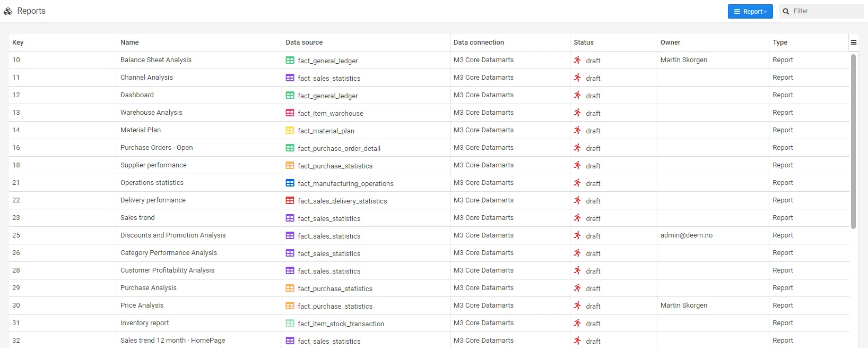
Task: Select Purchase Orders - Open report name
Action: click(x=157, y=148)
